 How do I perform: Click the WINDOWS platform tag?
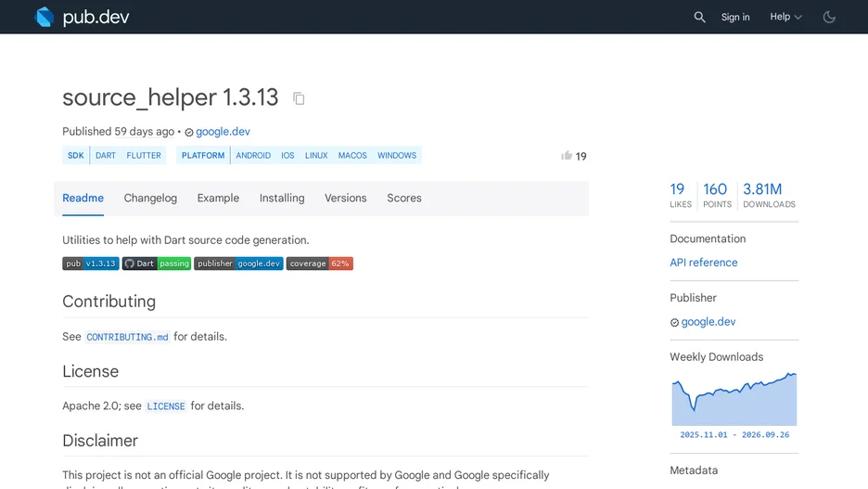[x=397, y=156]
